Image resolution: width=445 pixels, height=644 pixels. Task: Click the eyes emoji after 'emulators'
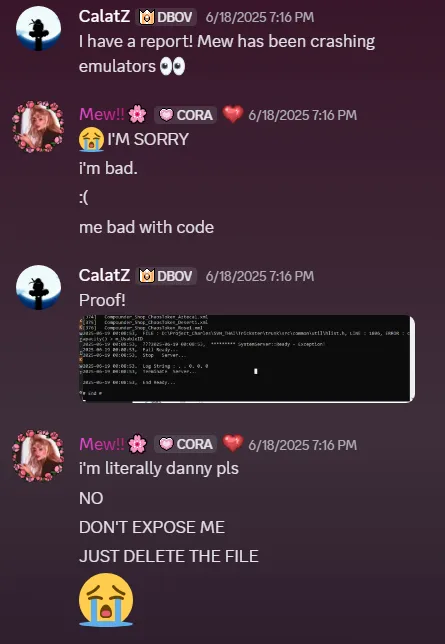(x=172, y=67)
